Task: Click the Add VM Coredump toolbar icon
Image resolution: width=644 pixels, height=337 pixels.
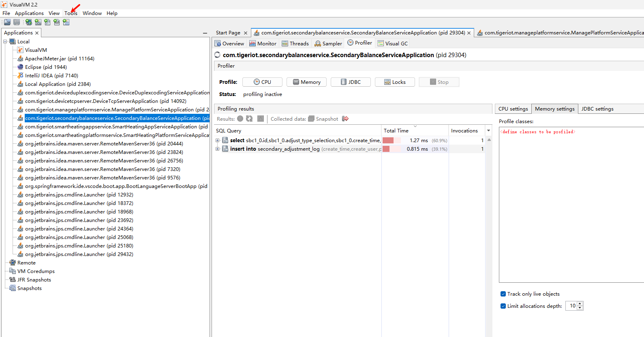Action: [x=47, y=22]
